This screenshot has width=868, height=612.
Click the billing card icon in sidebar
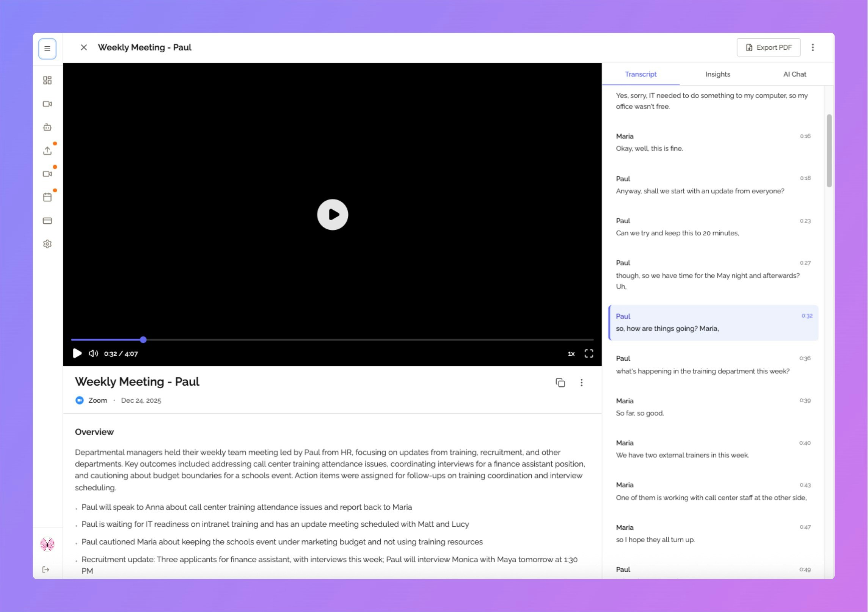click(x=47, y=221)
